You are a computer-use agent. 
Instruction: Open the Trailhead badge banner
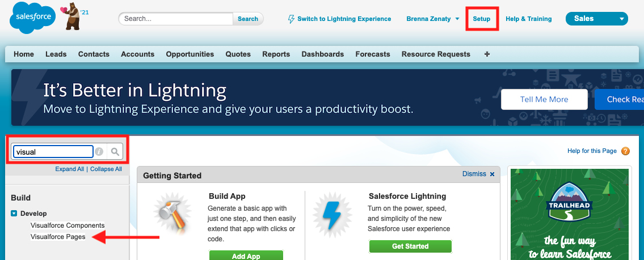570,214
